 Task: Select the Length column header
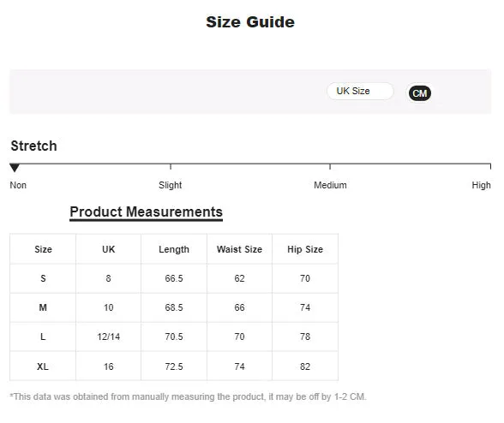174,249
